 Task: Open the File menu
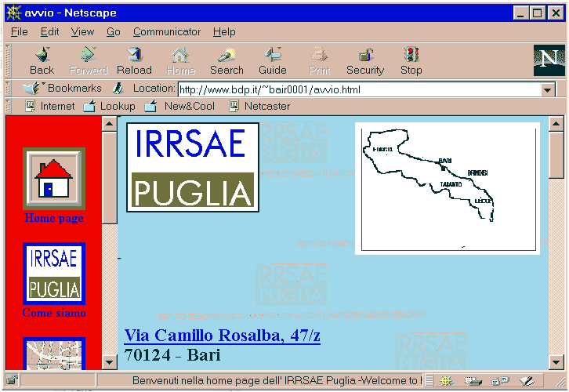coord(20,32)
